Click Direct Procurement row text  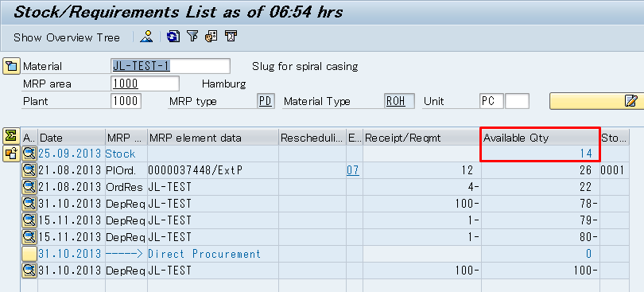tap(204, 254)
